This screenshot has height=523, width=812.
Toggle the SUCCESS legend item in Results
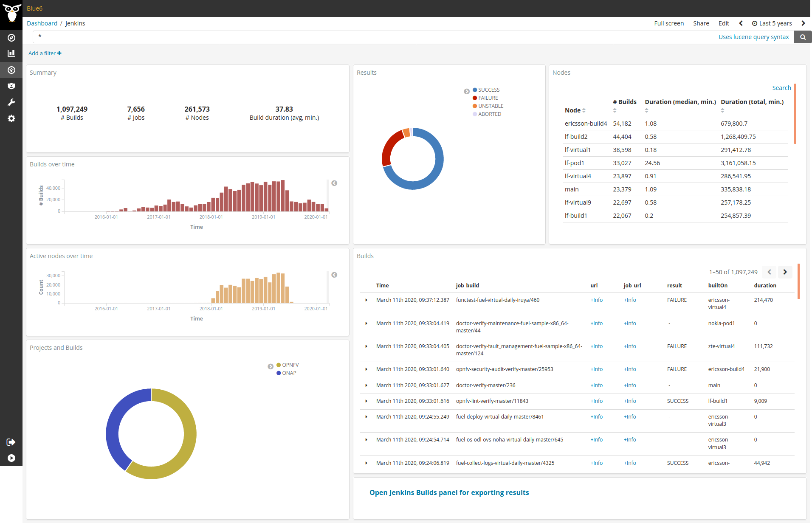[488, 90]
